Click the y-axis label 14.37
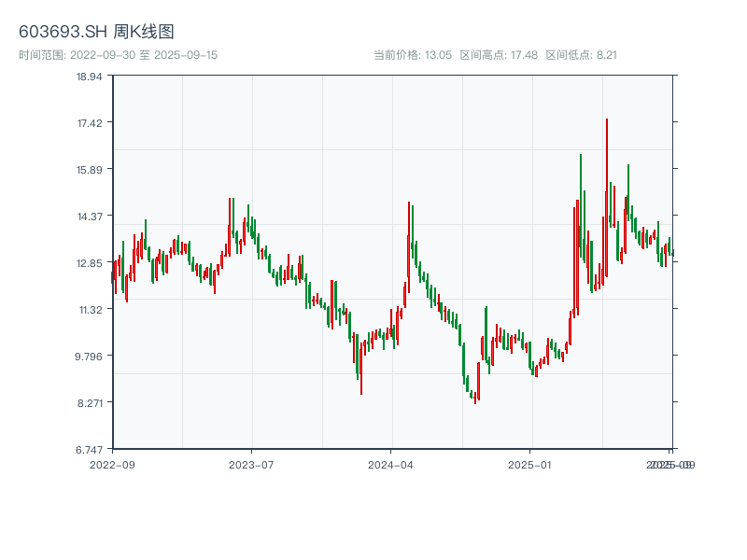The width and height of the screenshot is (747, 560). 90,217
